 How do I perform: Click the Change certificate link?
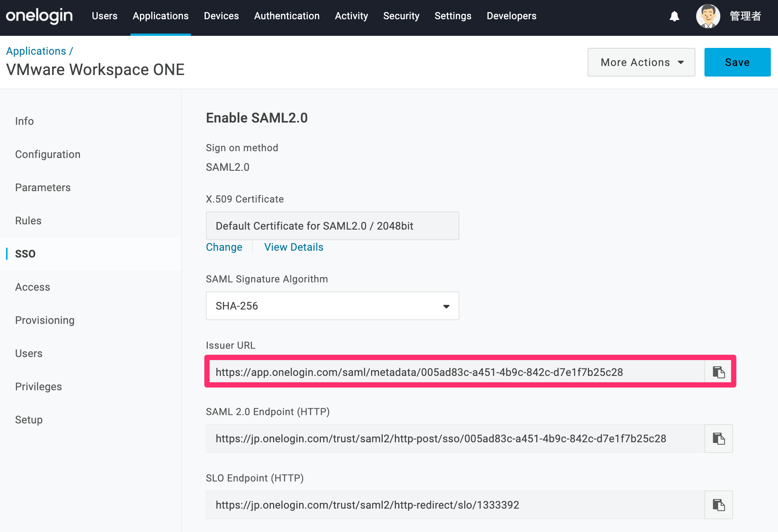pos(224,247)
